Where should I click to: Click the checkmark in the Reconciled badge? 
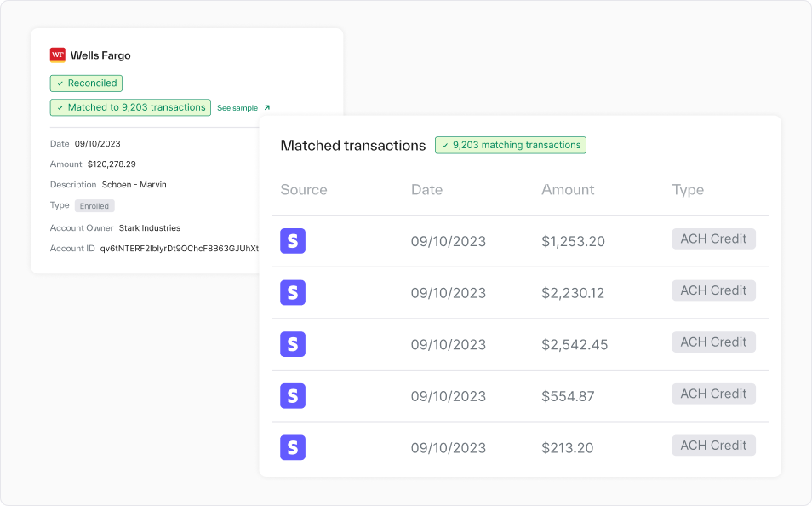(x=60, y=83)
